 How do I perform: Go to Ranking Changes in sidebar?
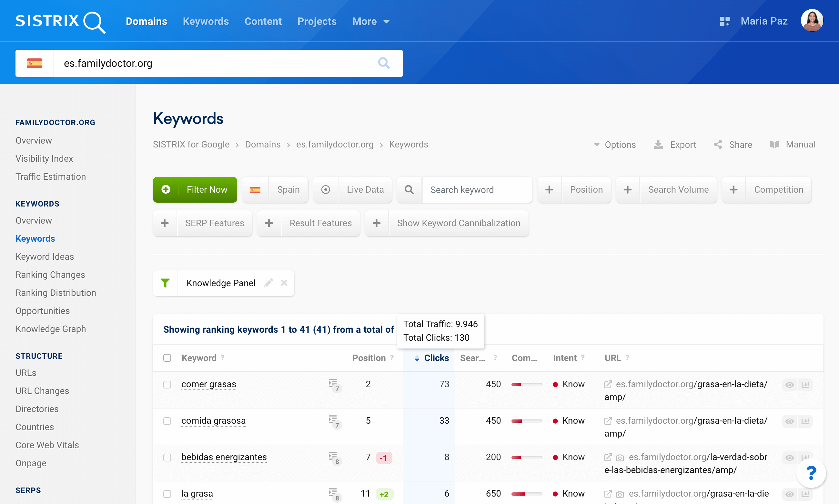pos(50,275)
